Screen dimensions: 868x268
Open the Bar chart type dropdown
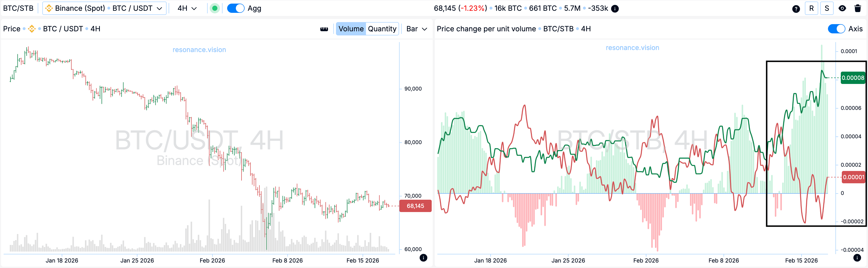[417, 29]
